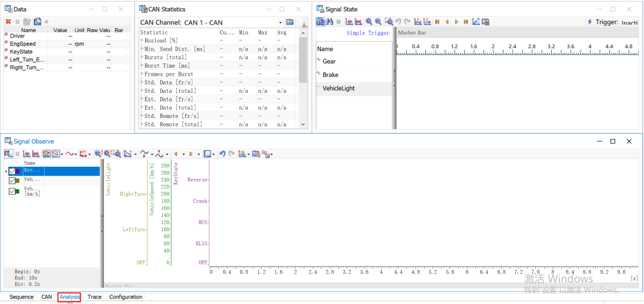Toggle the KeyState signal checkbox
Image resolution: width=644 pixels, height=304 pixels.
coord(12,171)
